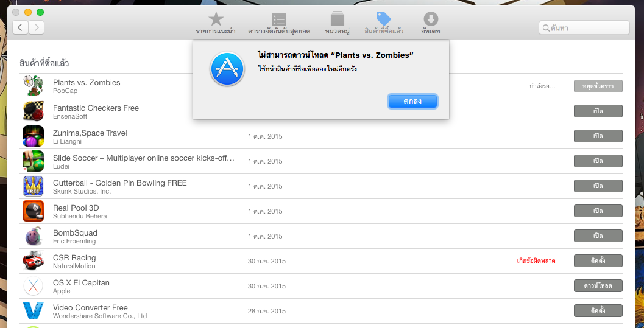
Task: Open BombSquad with เปิด button
Action: point(598,236)
